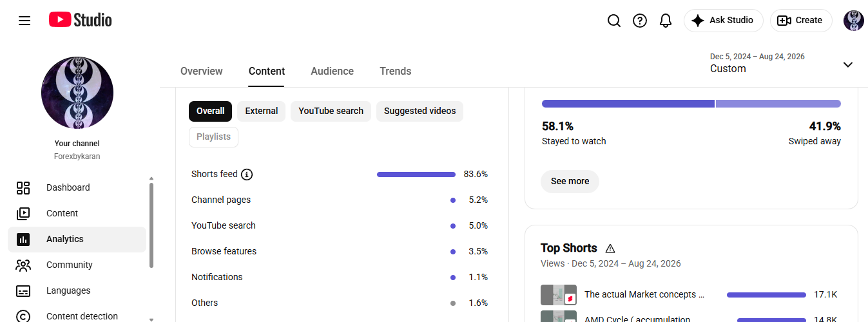Click the YouTube Studio logo
Viewport: 868px width, 322px height.
pos(81,21)
